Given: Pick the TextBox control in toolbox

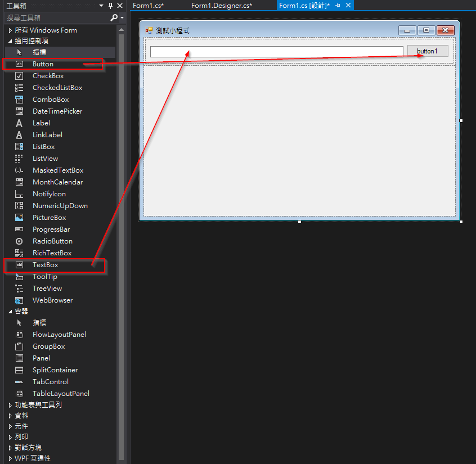Looking at the screenshot, I should tap(45, 265).
